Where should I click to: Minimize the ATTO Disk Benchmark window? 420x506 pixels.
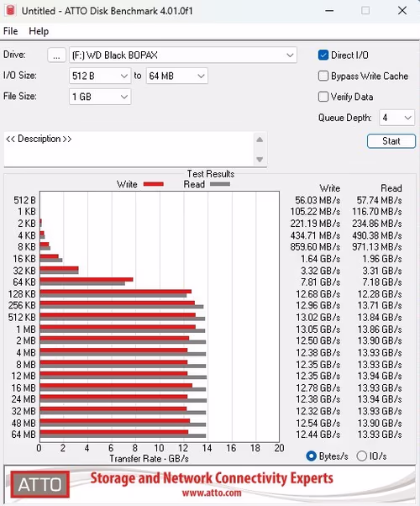point(329,11)
